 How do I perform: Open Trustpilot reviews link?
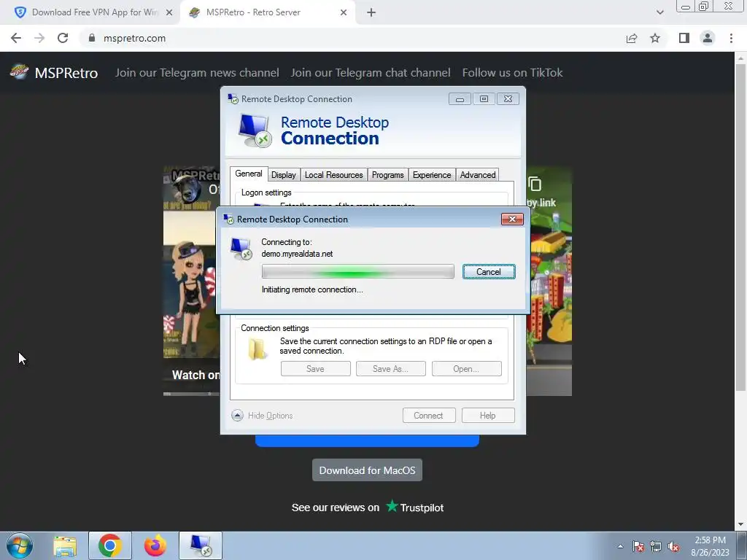click(x=368, y=507)
